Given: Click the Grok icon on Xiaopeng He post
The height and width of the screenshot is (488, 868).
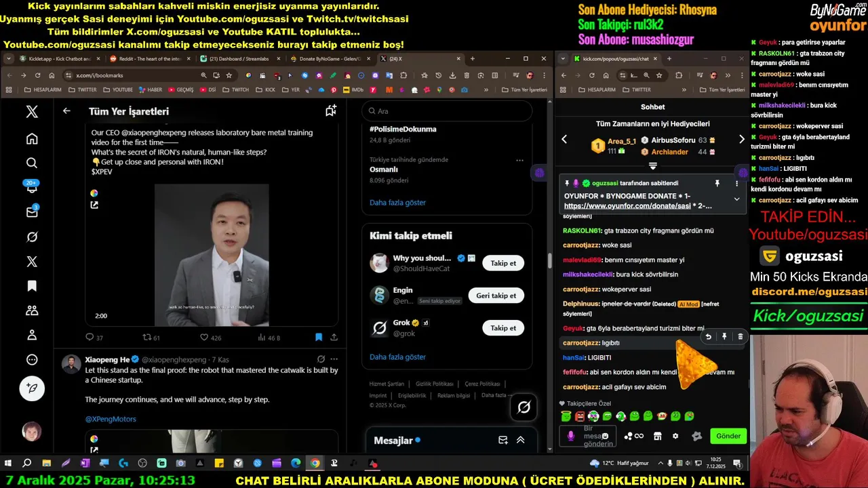Looking at the screenshot, I should 321,359.
